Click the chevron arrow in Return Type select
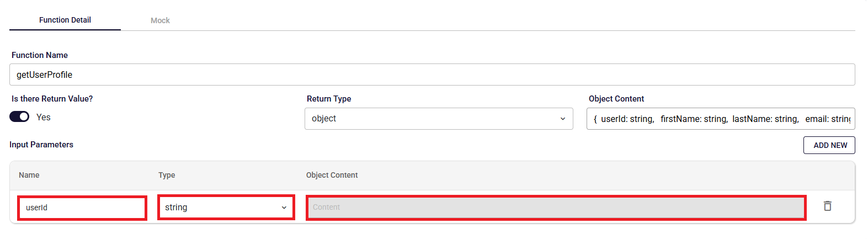 click(x=562, y=119)
